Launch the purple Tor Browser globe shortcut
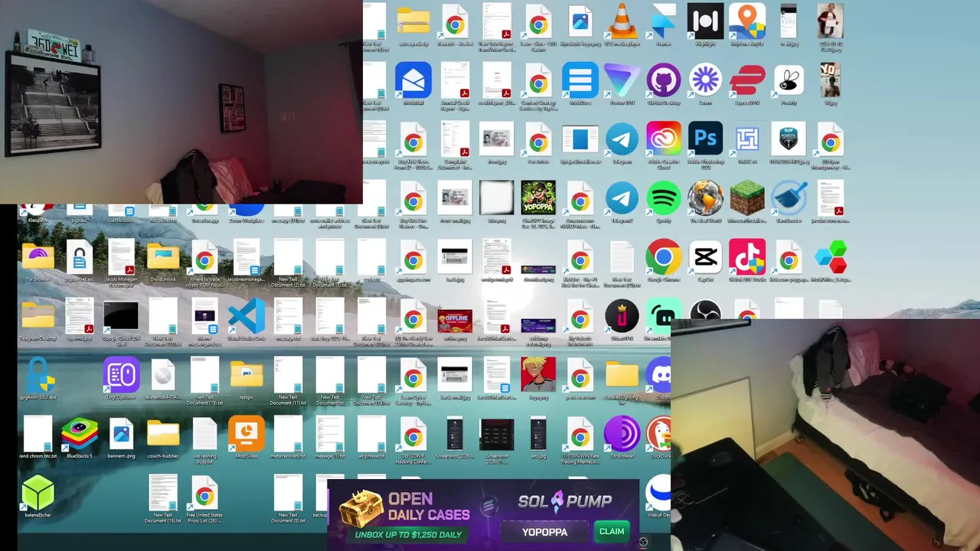 pyautogui.click(x=622, y=435)
